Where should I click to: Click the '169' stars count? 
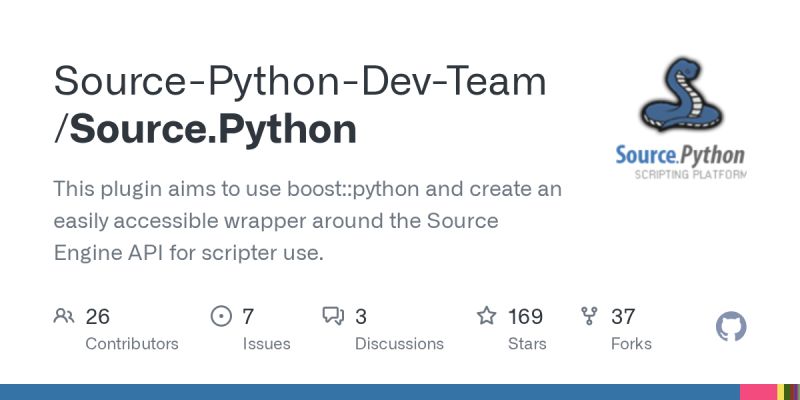pos(525,317)
